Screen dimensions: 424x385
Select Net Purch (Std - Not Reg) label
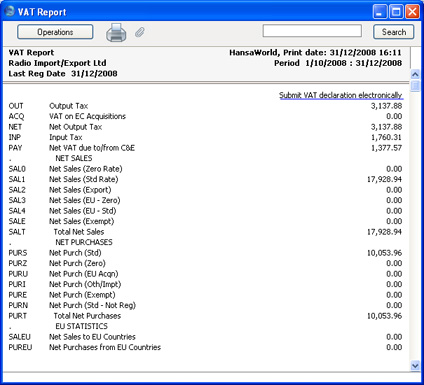tap(92, 305)
